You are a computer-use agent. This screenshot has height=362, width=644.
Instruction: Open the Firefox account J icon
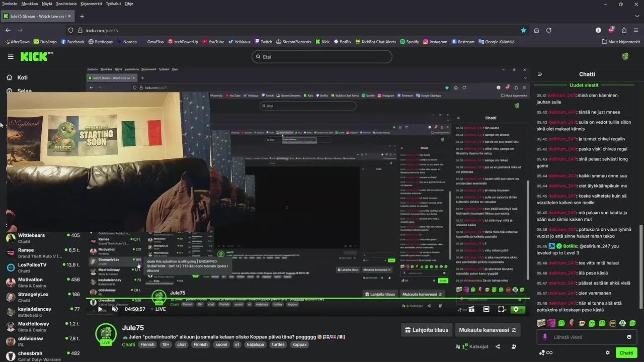[598, 30]
